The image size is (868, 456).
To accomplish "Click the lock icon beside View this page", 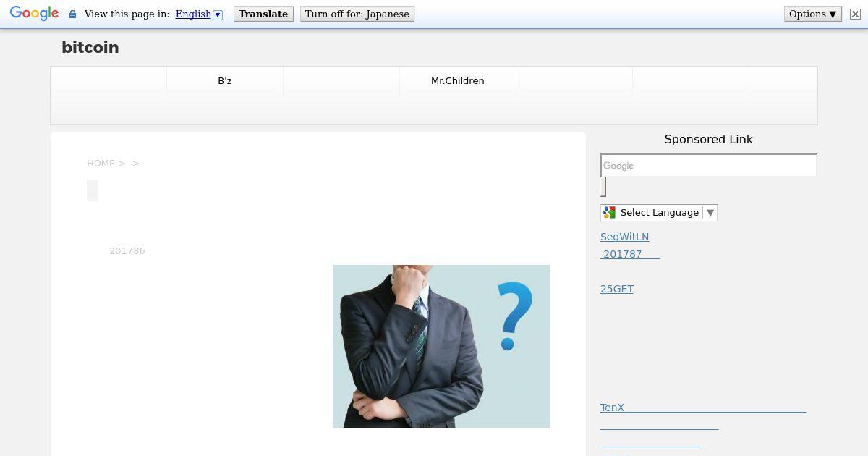I will [72, 14].
